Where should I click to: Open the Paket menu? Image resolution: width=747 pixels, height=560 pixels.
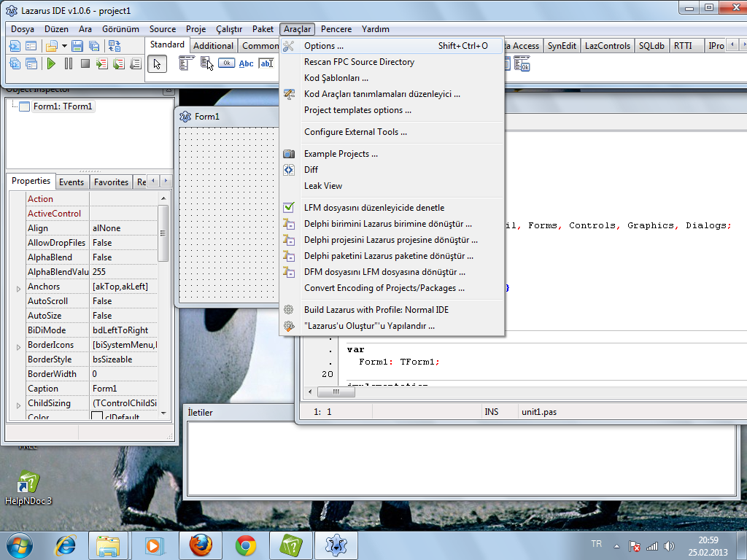click(x=263, y=29)
